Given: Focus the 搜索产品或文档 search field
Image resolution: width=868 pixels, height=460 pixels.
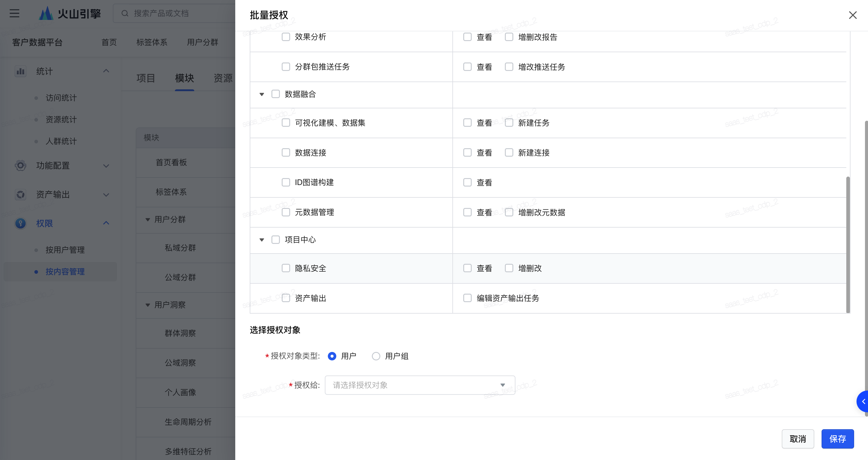Looking at the screenshot, I should coord(174,14).
